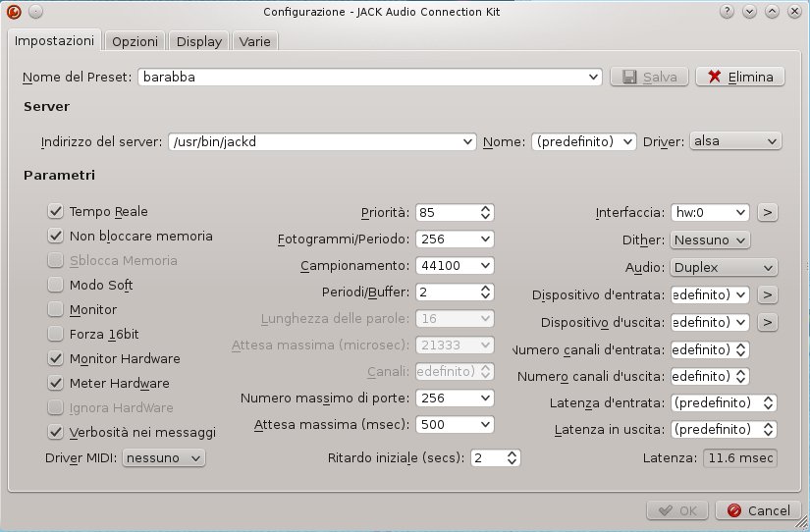Open the Audio Duplex dropdown

[724, 267]
